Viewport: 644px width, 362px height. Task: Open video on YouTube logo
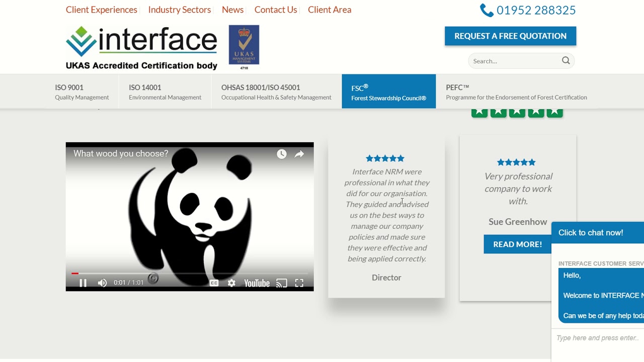click(257, 284)
